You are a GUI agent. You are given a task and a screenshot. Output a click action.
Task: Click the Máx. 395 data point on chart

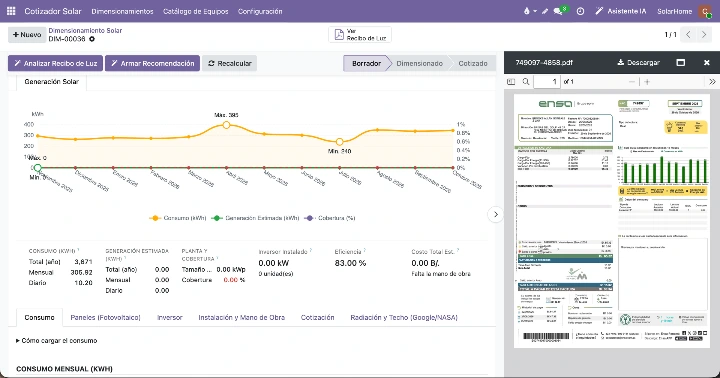click(x=226, y=124)
